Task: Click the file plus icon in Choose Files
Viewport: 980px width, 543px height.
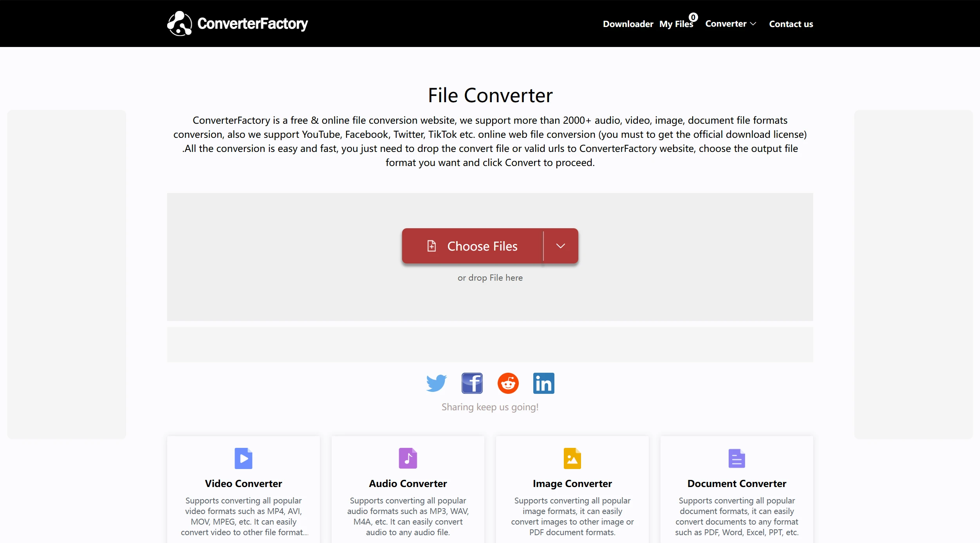Action: [x=431, y=246]
